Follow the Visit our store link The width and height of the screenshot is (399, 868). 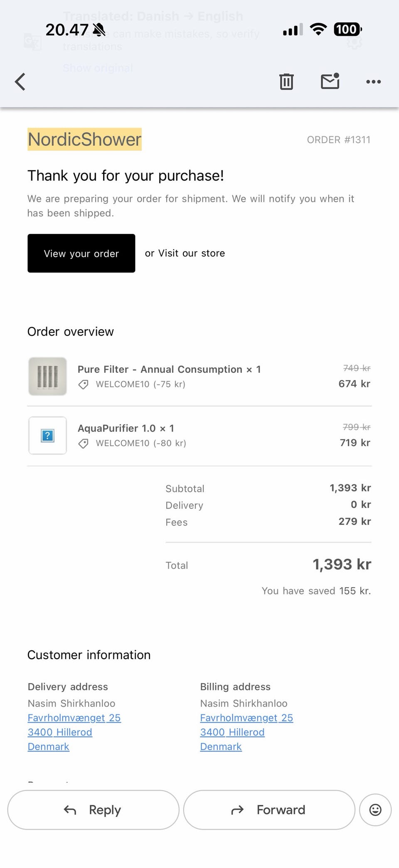point(191,253)
